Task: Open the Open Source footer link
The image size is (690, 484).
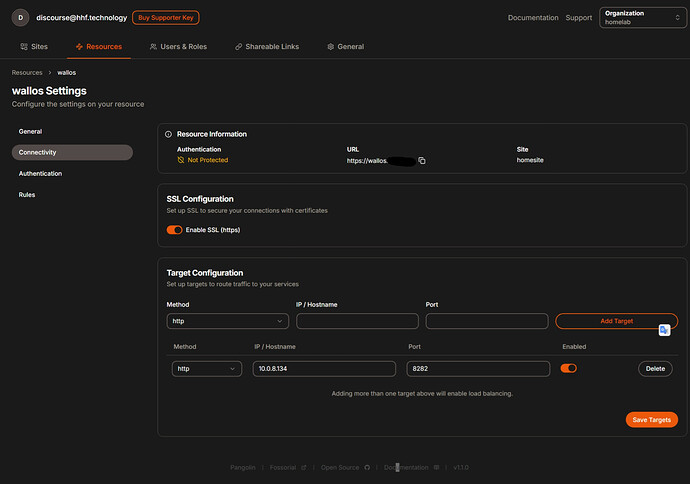Action: (x=340, y=467)
